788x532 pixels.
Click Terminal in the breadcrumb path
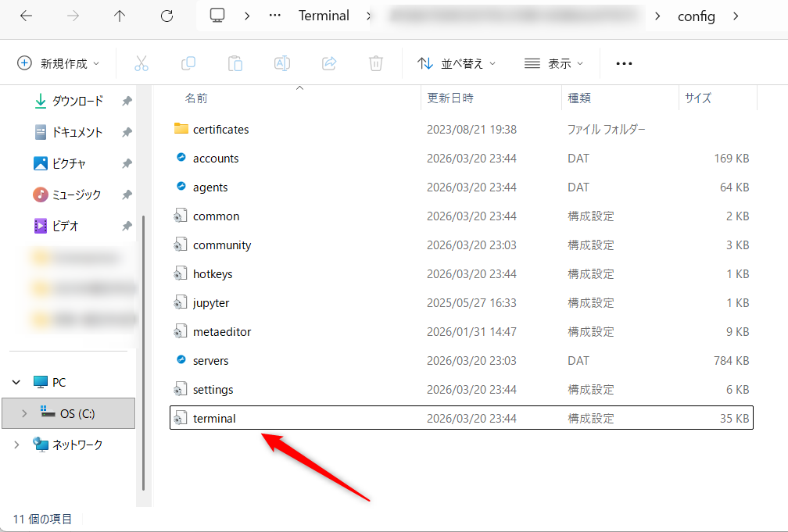[324, 16]
